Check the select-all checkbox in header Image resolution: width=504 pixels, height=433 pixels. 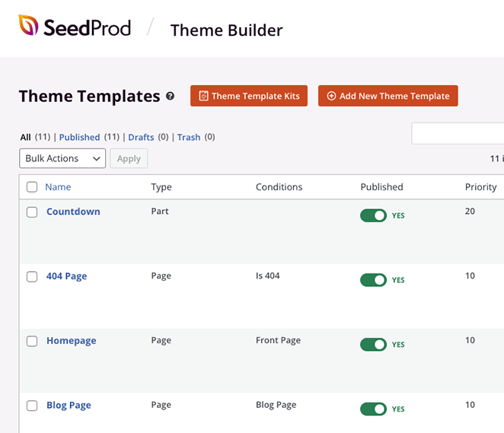32,187
